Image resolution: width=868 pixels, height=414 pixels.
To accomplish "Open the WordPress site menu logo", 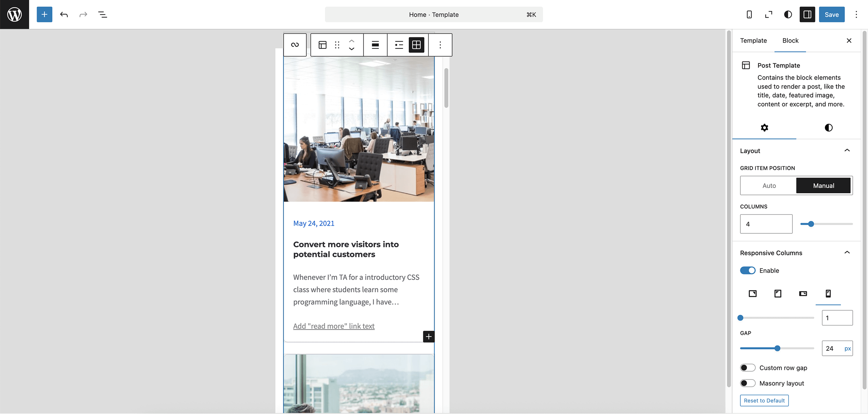I will pyautogui.click(x=14, y=14).
